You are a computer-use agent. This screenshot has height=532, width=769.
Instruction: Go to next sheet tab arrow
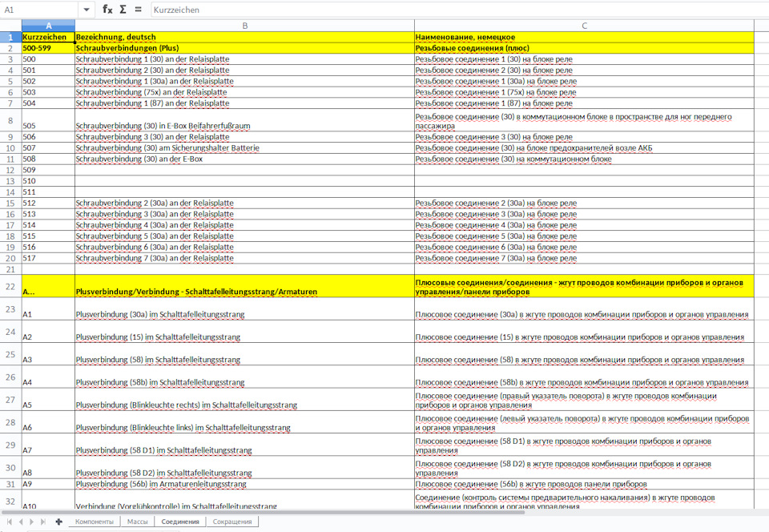click(x=31, y=522)
